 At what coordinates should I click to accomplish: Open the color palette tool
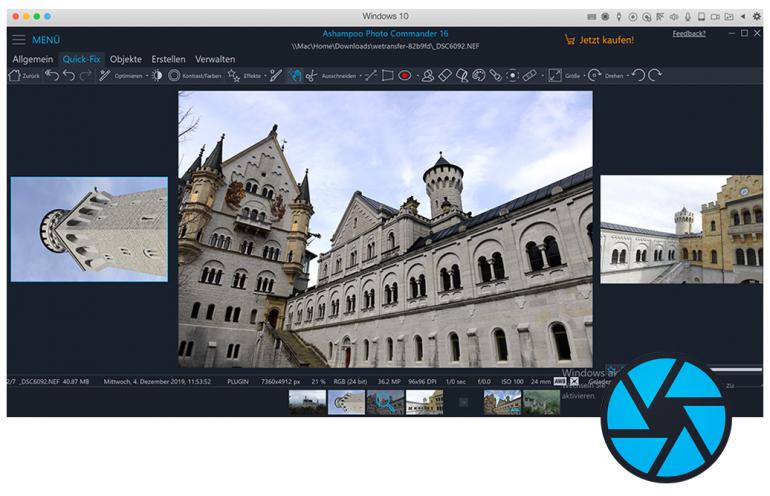478,76
